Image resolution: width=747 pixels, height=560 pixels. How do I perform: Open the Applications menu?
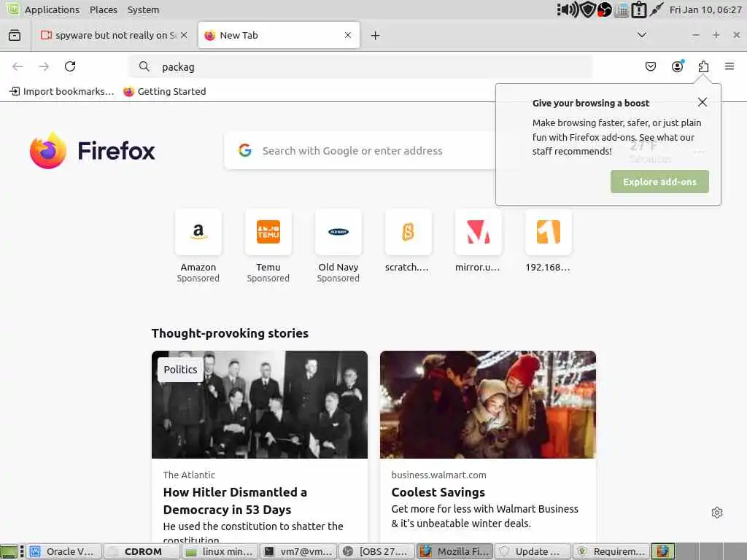[x=52, y=9]
